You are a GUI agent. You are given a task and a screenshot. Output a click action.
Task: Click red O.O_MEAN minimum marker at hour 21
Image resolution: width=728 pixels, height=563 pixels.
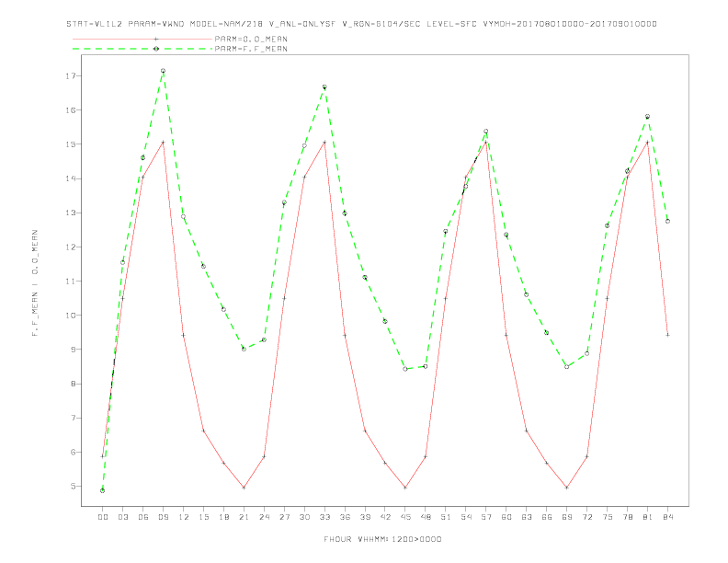click(x=244, y=488)
